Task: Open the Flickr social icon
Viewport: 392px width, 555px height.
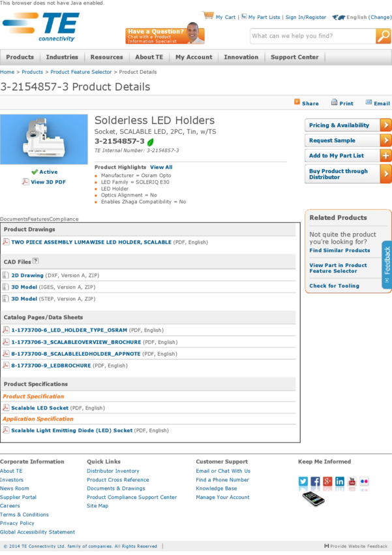Action: point(364,481)
